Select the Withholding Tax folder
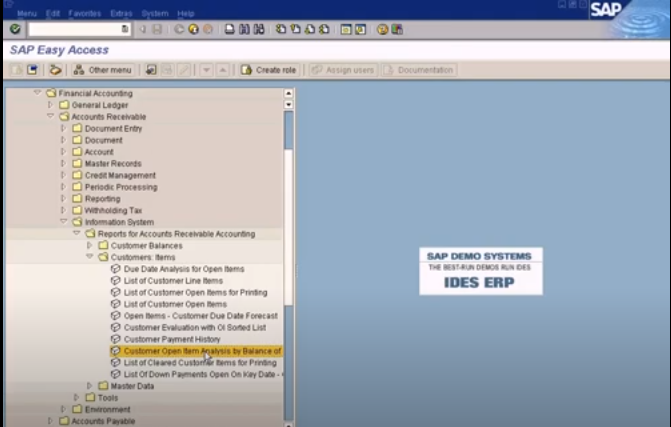This screenshot has width=671, height=427. [113, 210]
